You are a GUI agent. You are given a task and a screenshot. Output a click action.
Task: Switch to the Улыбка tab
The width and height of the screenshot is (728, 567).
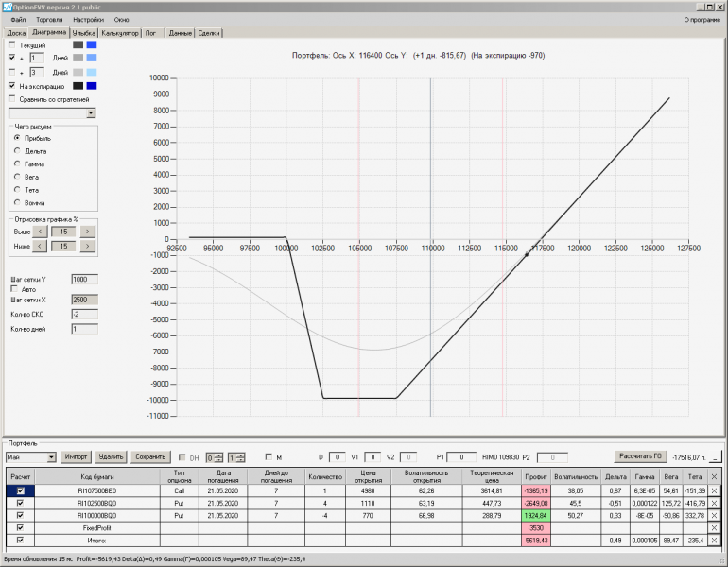click(x=84, y=33)
